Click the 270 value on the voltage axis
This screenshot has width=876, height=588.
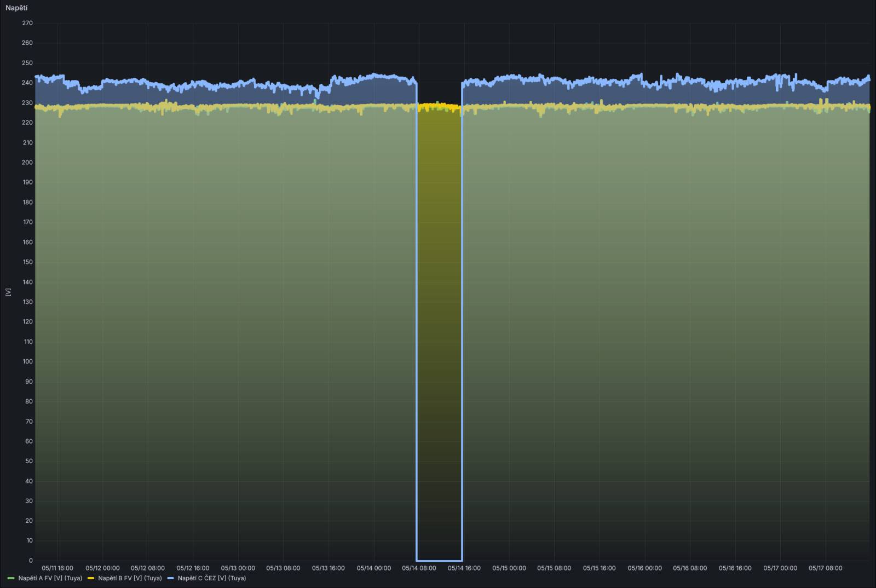(27, 23)
